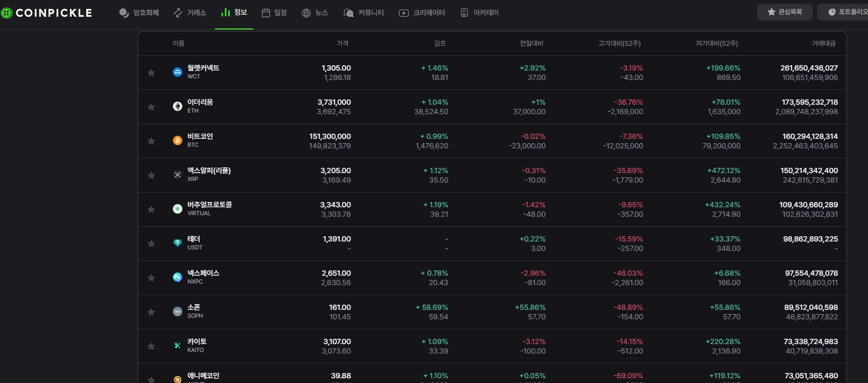868x383 pixels.
Task: Sort by 저가대비(52주) column header
Action: [x=717, y=43]
